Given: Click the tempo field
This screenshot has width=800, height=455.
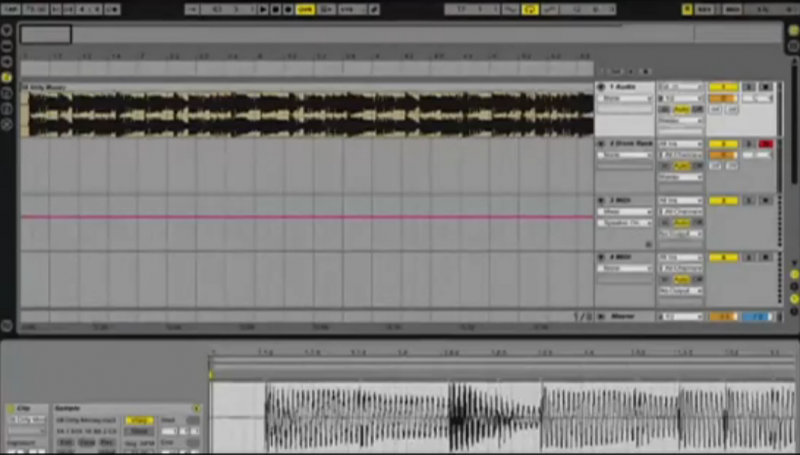Looking at the screenshot, I should [x=35, y=9].
